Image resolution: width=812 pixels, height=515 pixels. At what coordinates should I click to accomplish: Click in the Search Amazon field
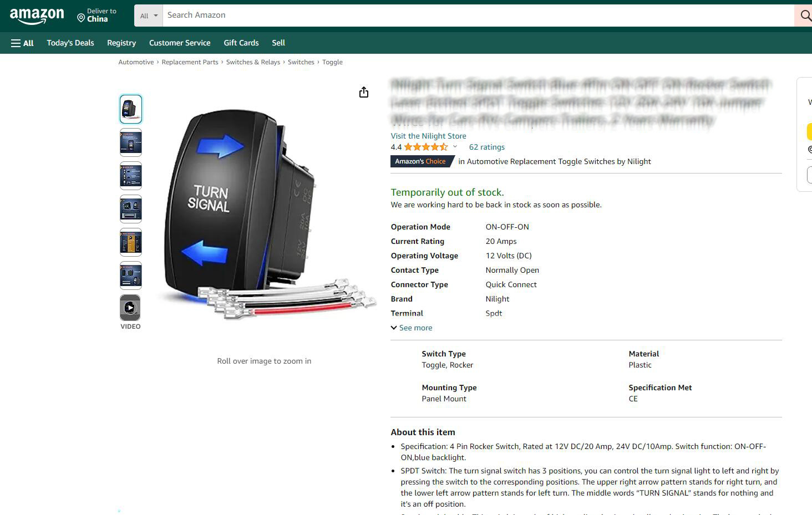pos(388,15)
